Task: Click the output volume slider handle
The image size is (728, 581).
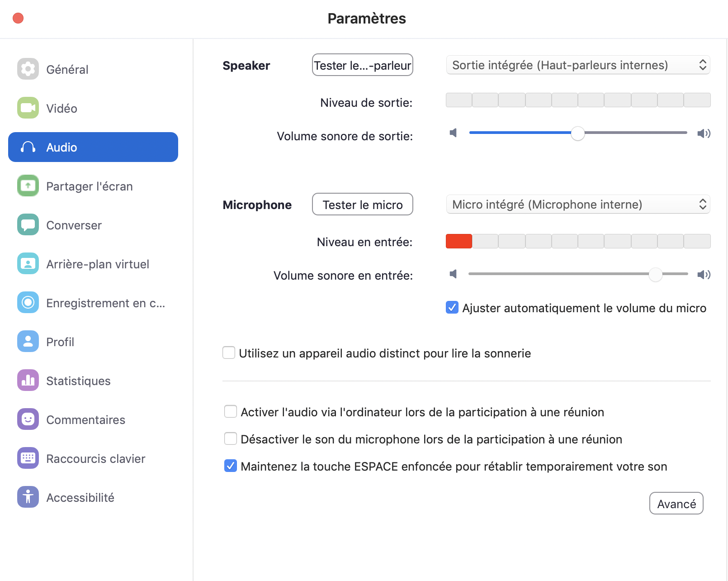Action: click(577, 133)
